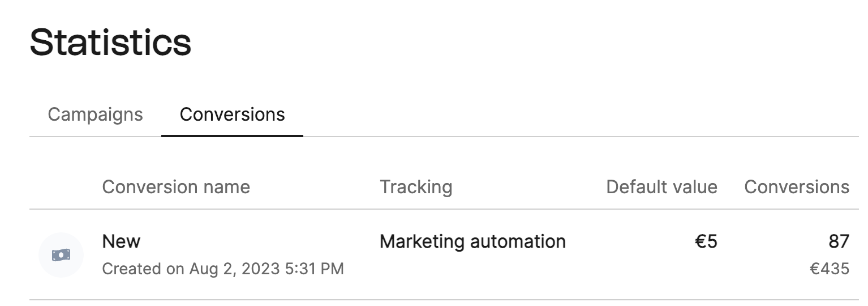Click the black underline beneath the Conversions tab
Image resolution: width=868 pixels, height=306 pixels.
coord(232,136)
